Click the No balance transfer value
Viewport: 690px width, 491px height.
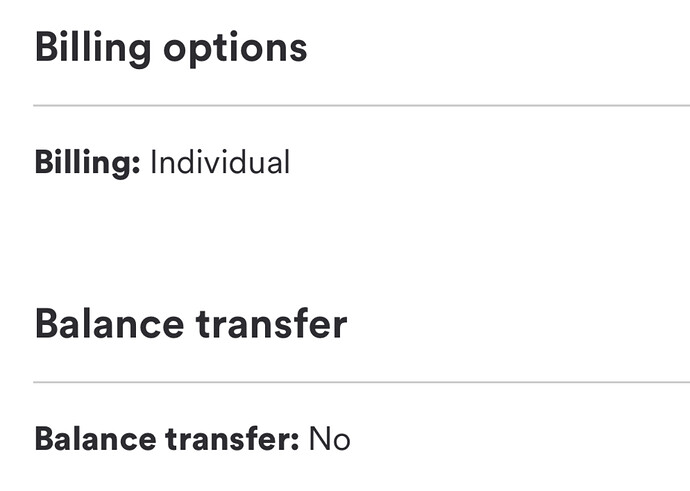pos(330,439)
